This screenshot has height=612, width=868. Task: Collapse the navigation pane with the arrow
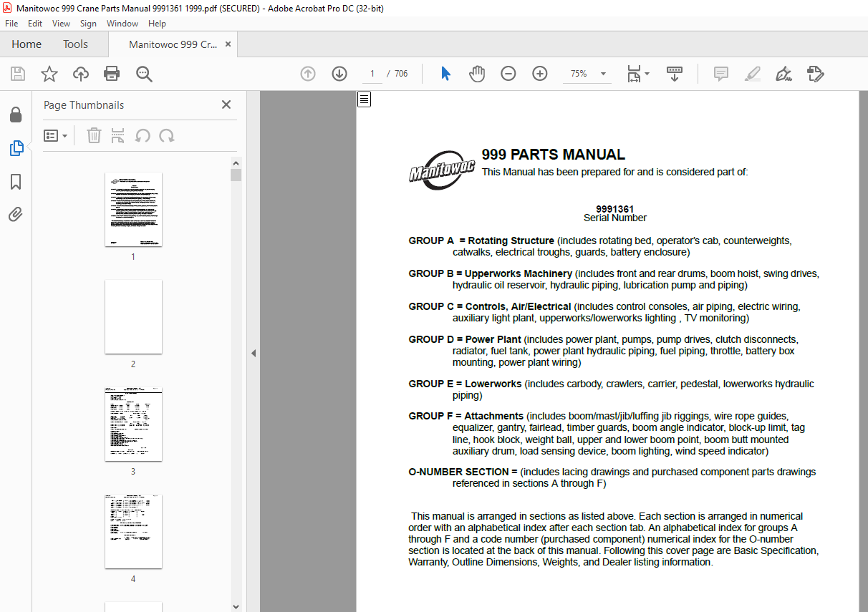pyautogui.click(x=253, y=353)
